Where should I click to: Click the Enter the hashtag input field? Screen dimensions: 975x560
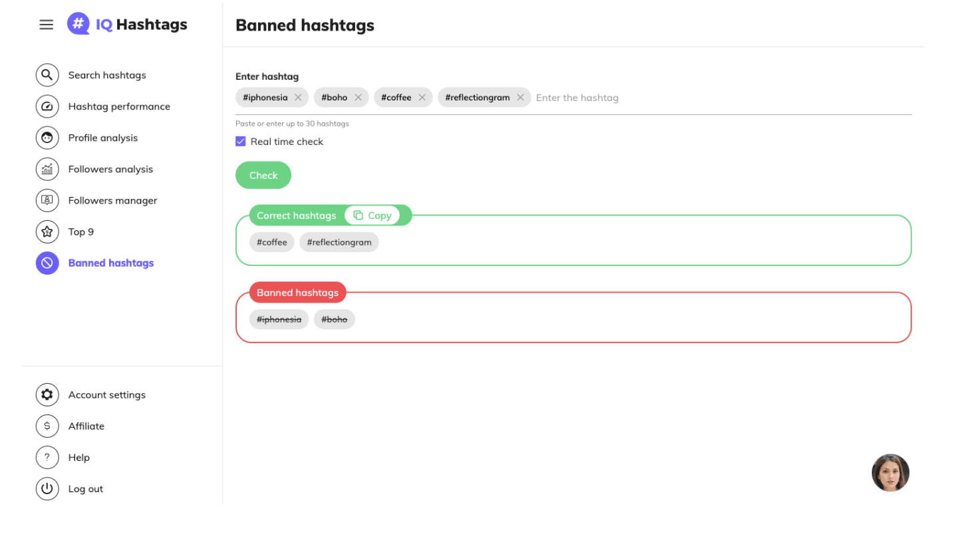coord(665,98)
